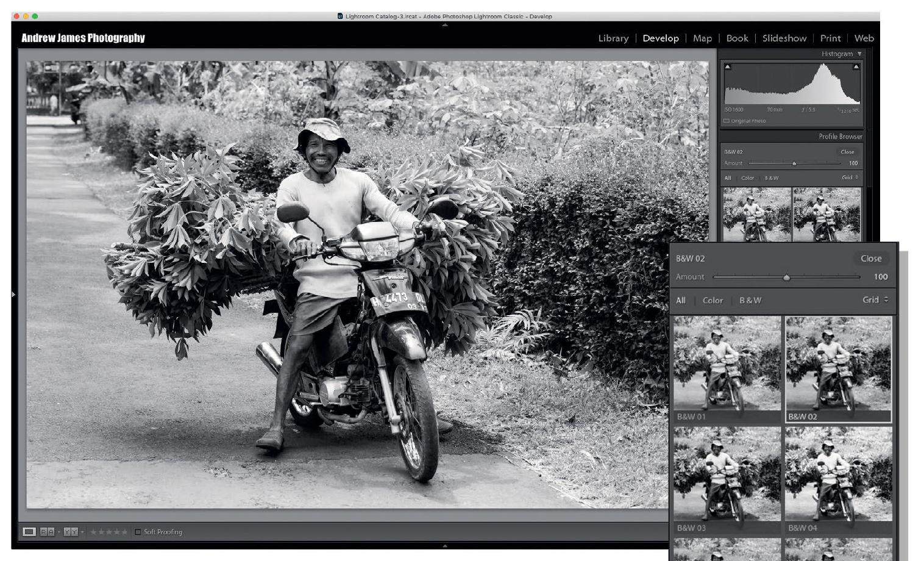
Task: Select the B&W filter in enlarged panel
Action: pyautogui.click(x=750, y=300)
